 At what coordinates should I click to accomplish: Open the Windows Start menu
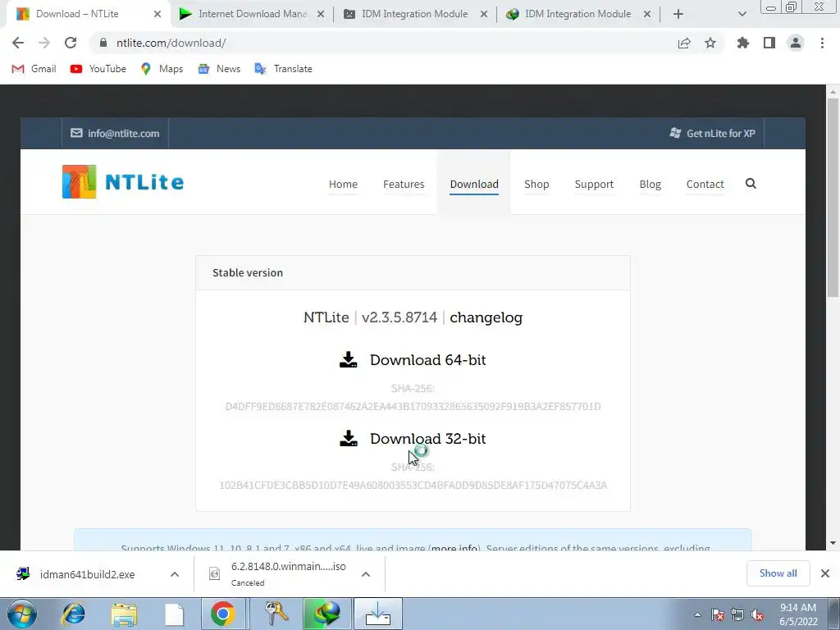[x=22, y=614]
